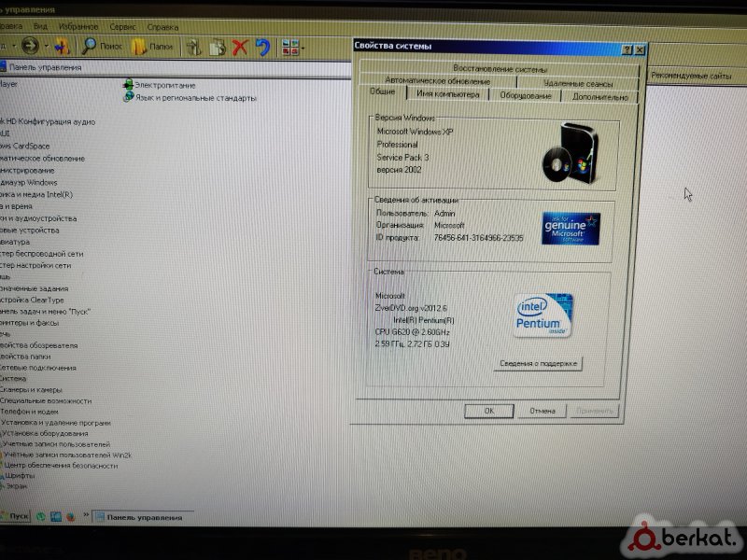Viewport: 747px width, 560px height.
Task: Select the entry ending in 'подключения'
Action: pyautogui.click(x=38, y=368)
